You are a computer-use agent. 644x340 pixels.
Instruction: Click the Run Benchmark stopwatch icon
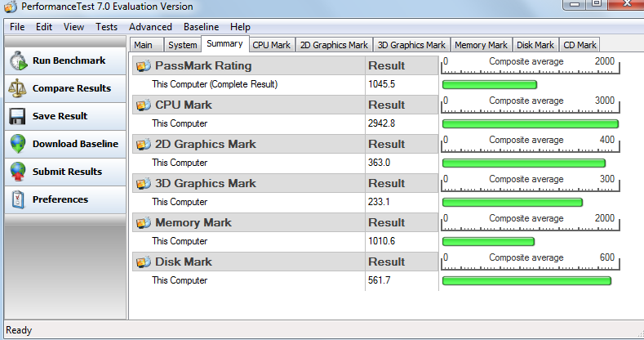click(19, 60)
